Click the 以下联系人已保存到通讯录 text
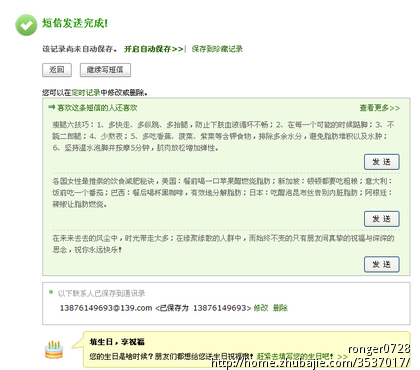 [101, 293]
